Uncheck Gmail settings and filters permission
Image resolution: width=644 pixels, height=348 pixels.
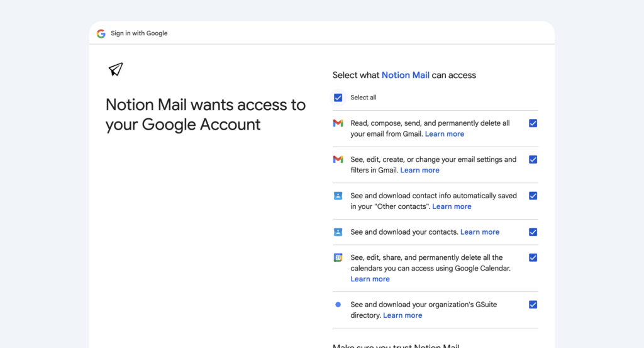coord(533,160)
